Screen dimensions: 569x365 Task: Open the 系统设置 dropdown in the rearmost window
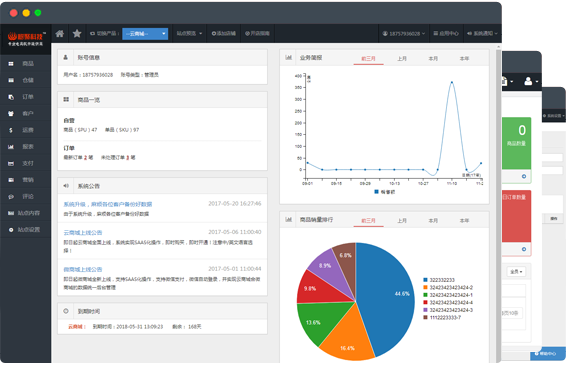(x=554, y=116)
